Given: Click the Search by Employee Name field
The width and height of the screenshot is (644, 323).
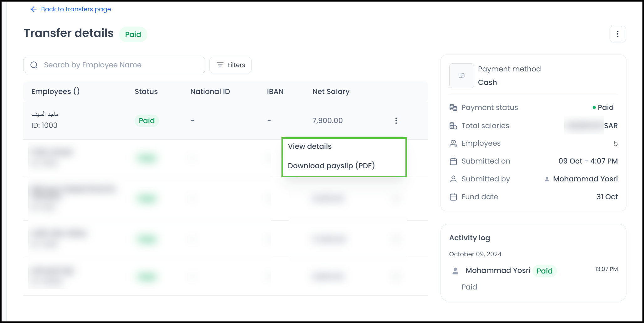Looking at the screenshot, I should coord(114,65).
